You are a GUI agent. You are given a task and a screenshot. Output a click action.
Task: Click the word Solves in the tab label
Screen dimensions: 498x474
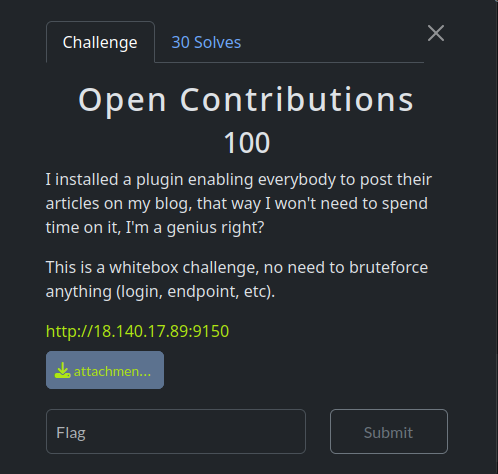(217, 42)
